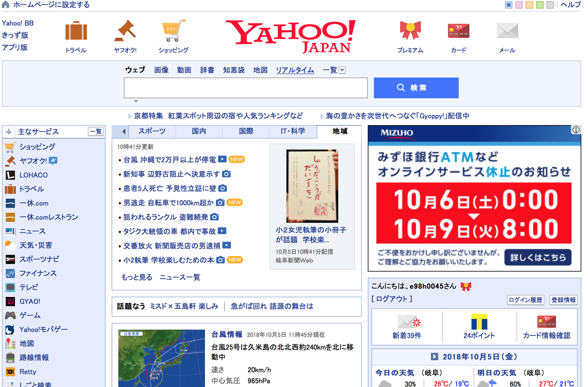Open the 京都特集 promotional link

219,116
